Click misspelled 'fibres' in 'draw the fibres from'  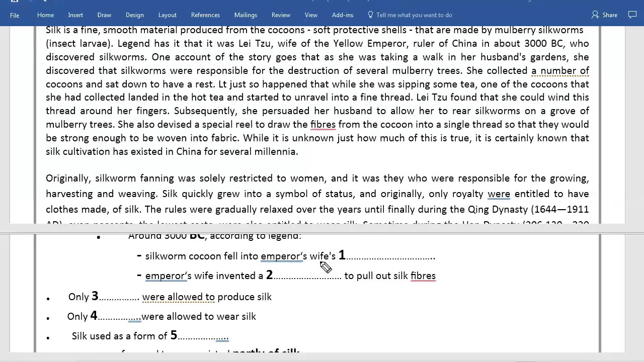pyautogui.click(x=323, y=124)
